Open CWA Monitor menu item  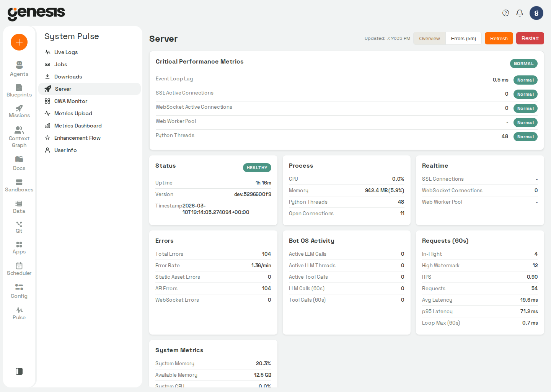point(90,101)
